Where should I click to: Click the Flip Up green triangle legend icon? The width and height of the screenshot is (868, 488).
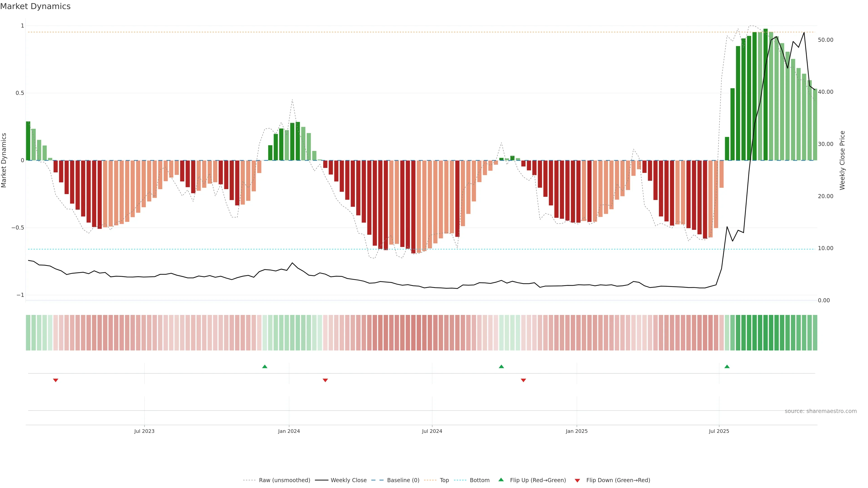[501, 480]
